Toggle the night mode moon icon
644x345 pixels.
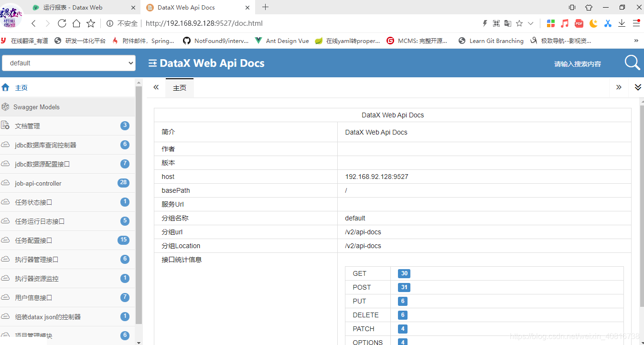coord(593,23)
